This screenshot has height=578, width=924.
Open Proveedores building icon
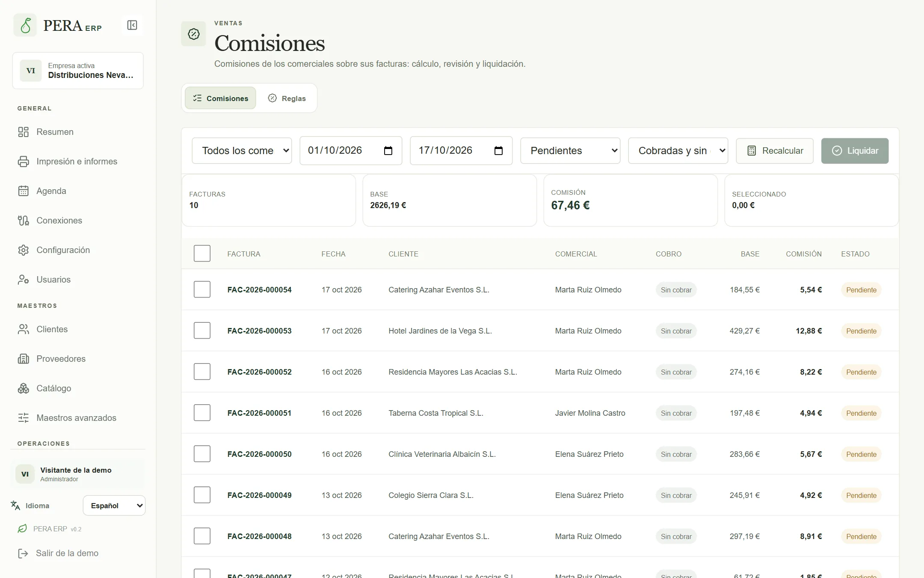tap(24, 359)
